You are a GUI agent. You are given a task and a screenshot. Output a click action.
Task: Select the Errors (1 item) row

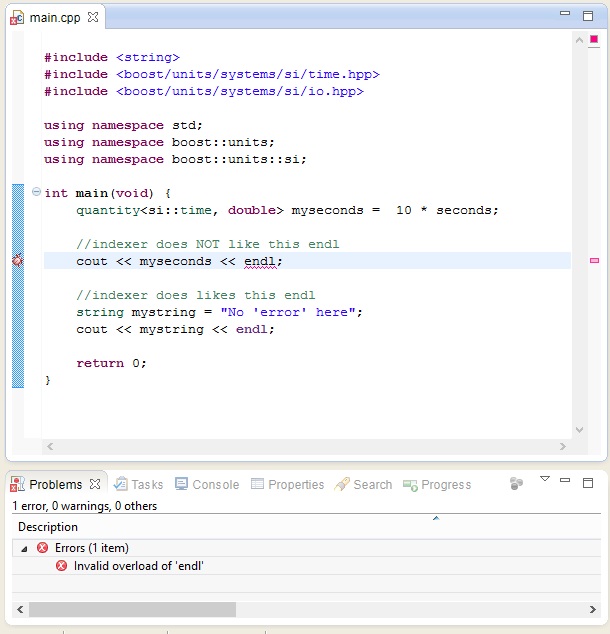tap(306, 548)
